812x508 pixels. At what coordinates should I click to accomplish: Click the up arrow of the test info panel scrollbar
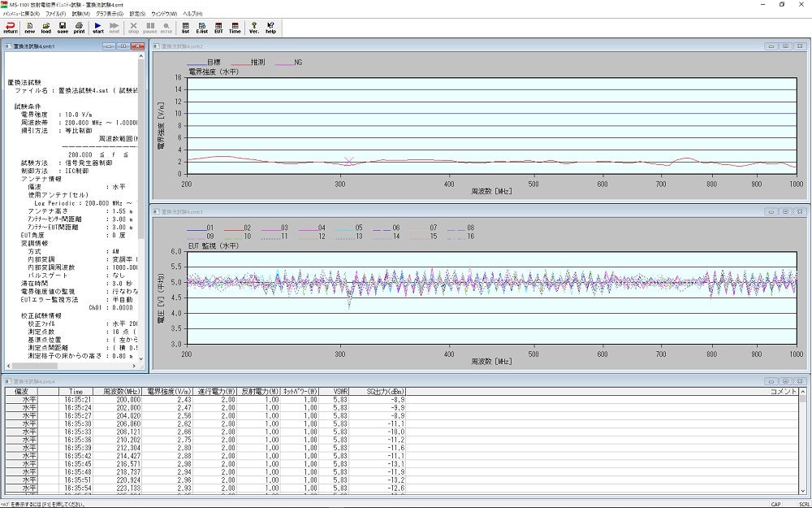point(141,56)
